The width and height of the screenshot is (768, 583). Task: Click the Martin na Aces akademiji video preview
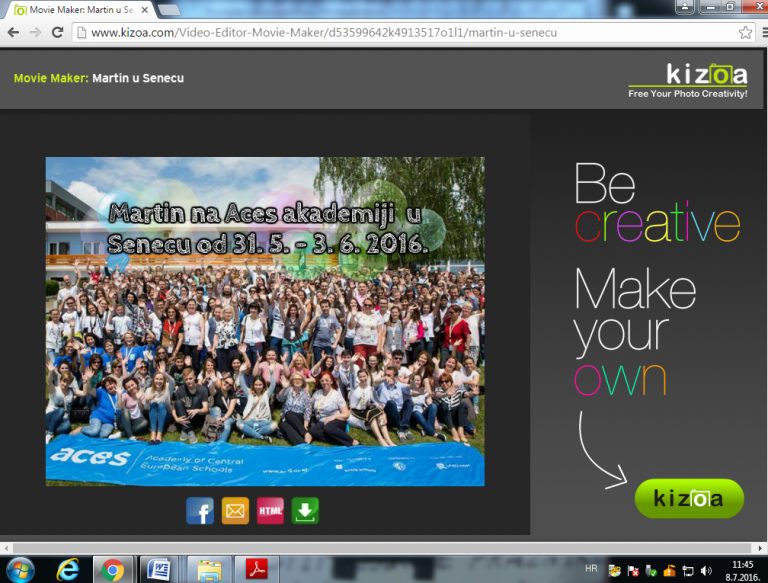[265, 321]
